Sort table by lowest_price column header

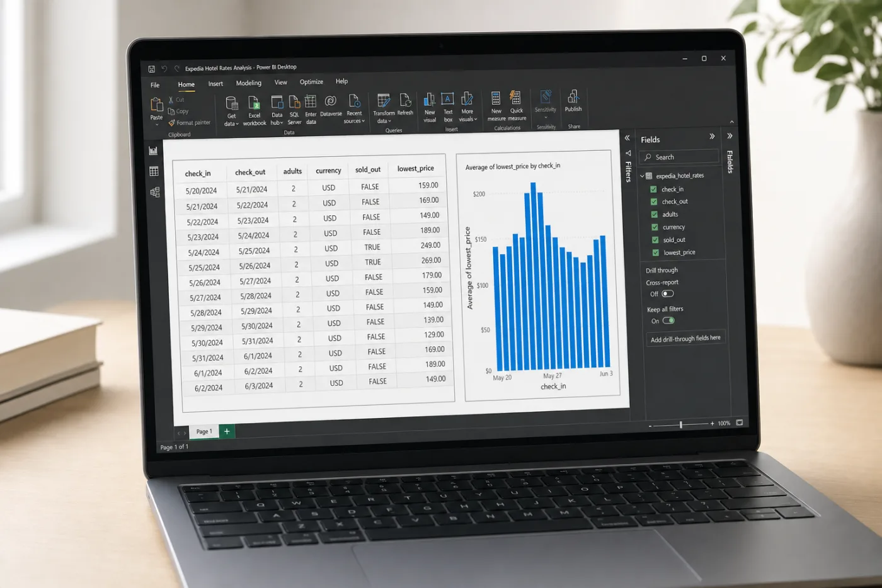tap(415, 169)
